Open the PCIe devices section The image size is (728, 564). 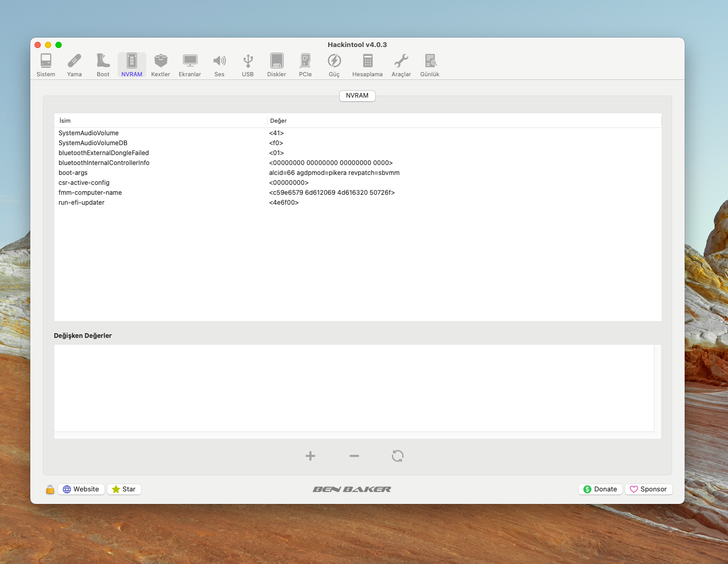(x=305, y=65)
